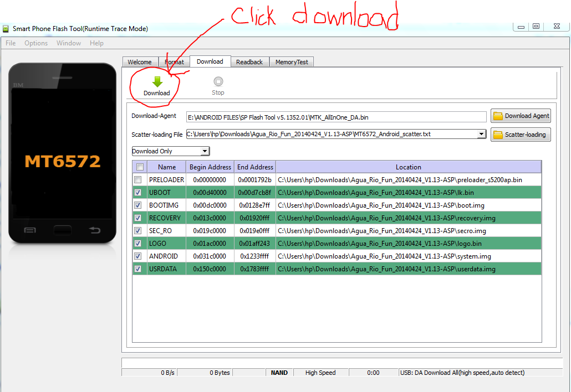Click the Location column header
The height and width of the screenshot is (392, 571).
(408, 167)
